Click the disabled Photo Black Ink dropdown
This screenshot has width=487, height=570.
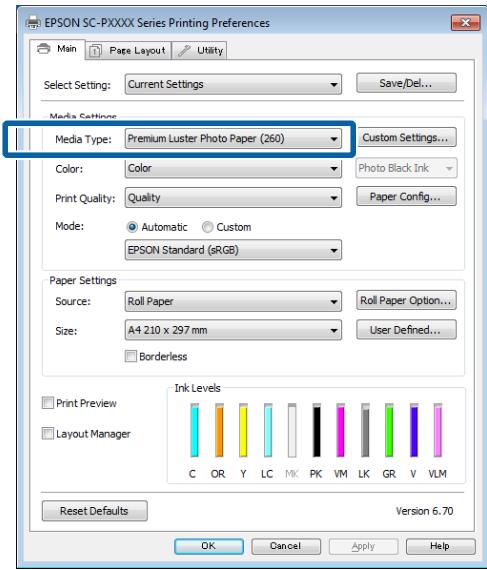(406, 168)
